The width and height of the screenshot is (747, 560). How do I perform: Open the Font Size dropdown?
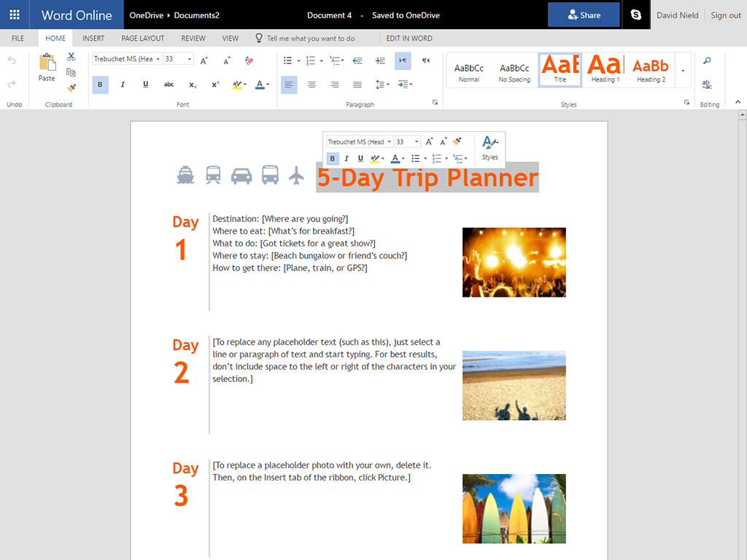(x=190, y=58)
